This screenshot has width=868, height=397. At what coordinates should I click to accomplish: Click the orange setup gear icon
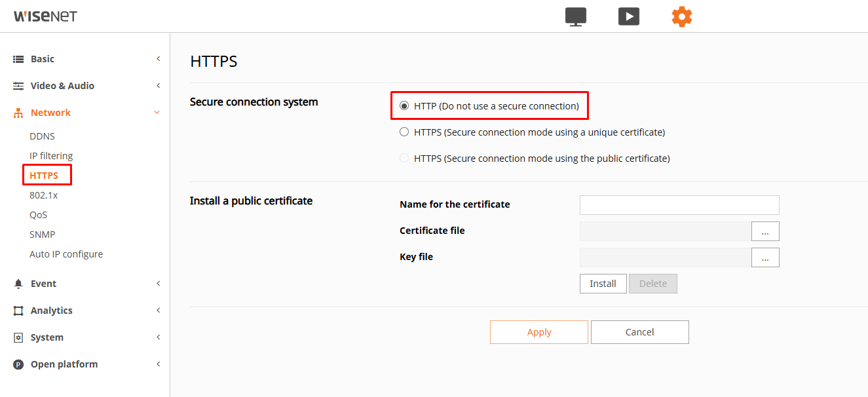682,16
